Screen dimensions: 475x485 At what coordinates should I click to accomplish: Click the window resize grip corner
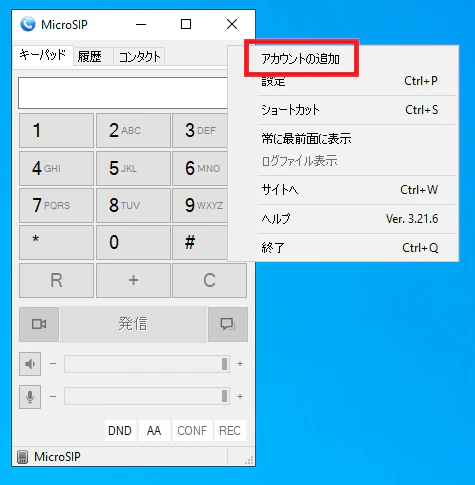tap(249, 460)
